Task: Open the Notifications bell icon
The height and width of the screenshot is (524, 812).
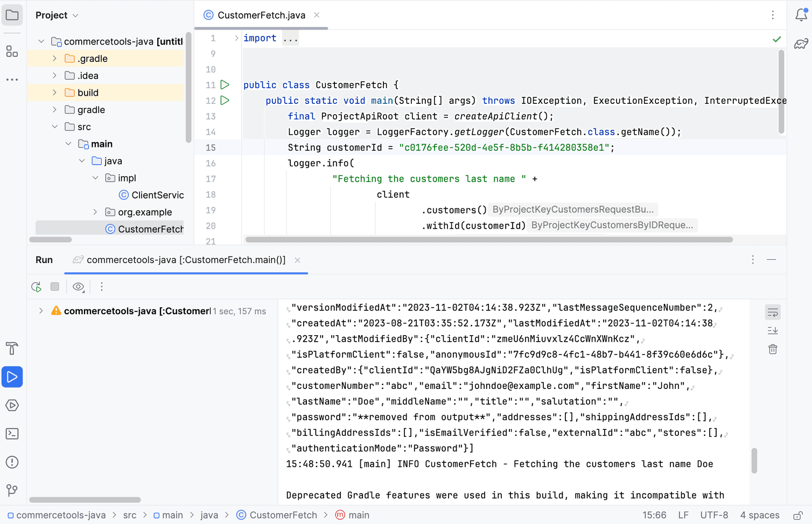Action: 801,15
